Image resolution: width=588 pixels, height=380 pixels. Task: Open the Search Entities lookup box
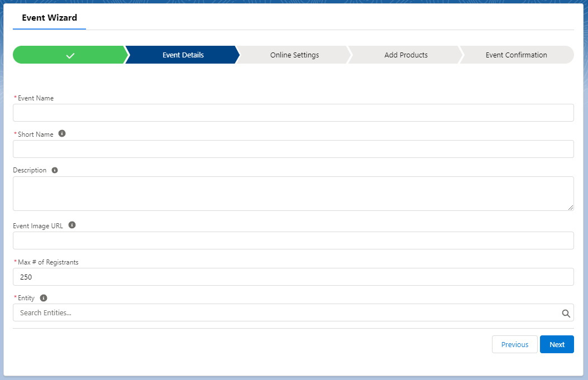pos(285,313)
